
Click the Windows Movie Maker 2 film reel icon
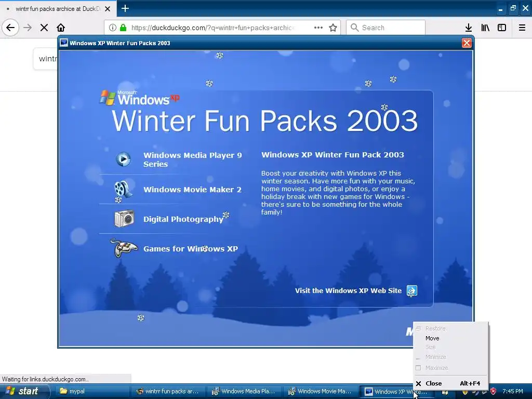tap(123, 189)
